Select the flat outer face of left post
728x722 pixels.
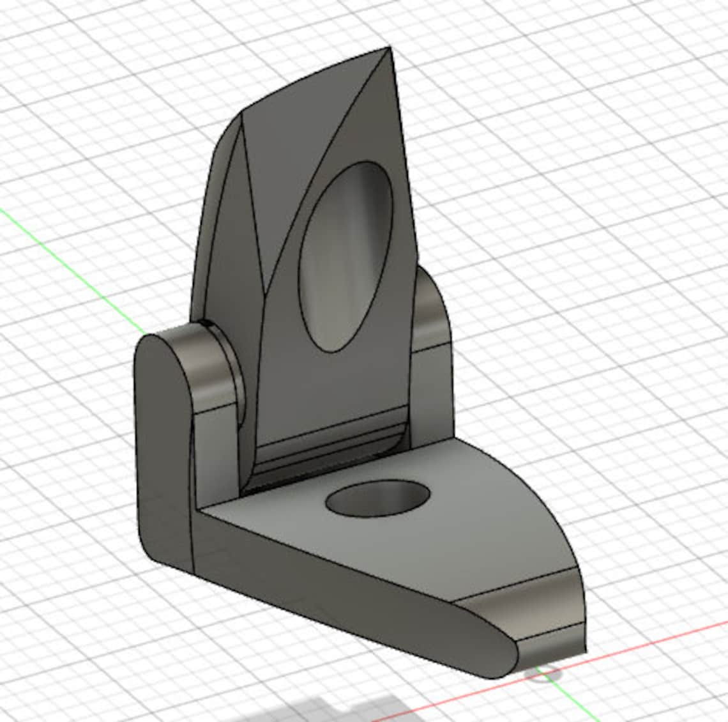[162, 456]
